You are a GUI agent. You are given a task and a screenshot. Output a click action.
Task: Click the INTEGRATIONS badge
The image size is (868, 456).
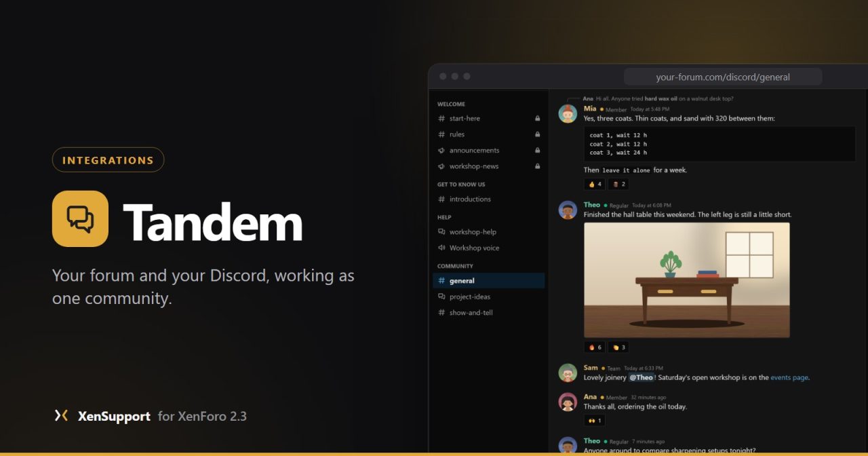click(x=108, y=160)
